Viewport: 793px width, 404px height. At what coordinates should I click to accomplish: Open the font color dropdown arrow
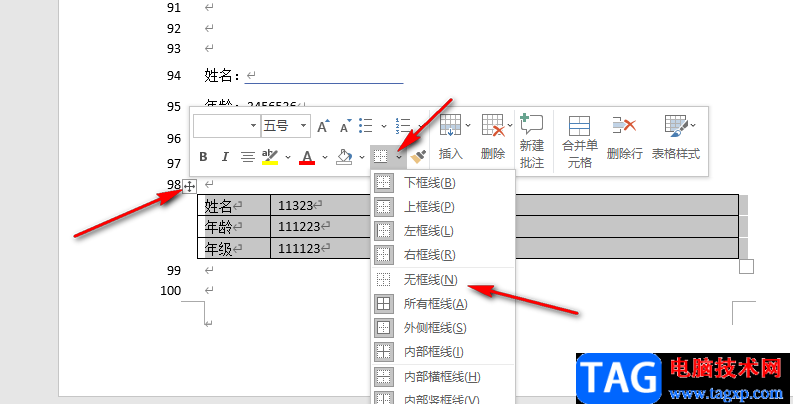325,157
